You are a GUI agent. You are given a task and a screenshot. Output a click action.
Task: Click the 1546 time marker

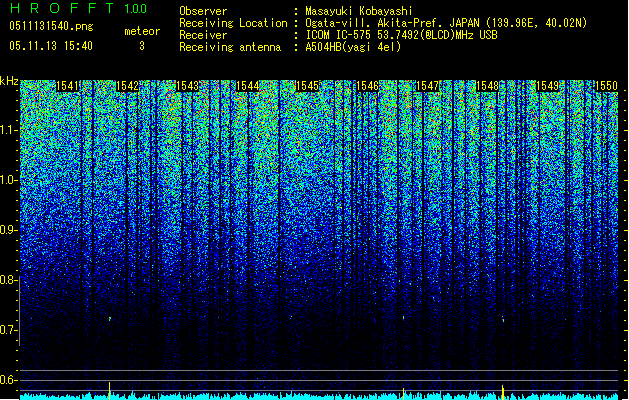[x=367, y=86]
